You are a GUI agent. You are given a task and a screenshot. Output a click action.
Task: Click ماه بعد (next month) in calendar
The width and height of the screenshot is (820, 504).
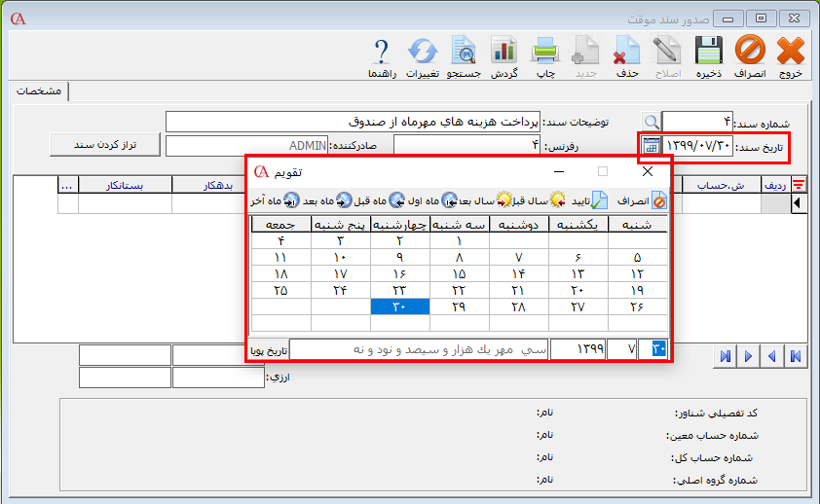click(327, 200)
